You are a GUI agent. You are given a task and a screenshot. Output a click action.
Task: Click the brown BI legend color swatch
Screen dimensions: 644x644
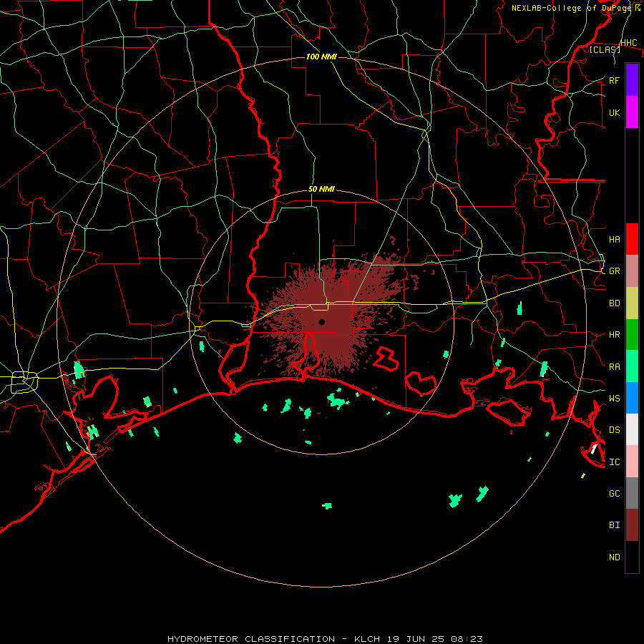coord(632,525)
